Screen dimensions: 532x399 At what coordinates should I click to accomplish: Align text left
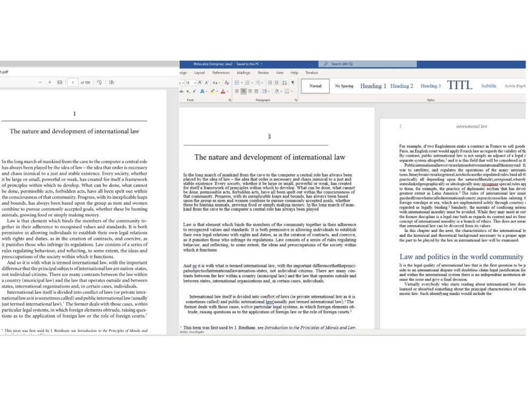pyautogui.click(x=237, y=92)
